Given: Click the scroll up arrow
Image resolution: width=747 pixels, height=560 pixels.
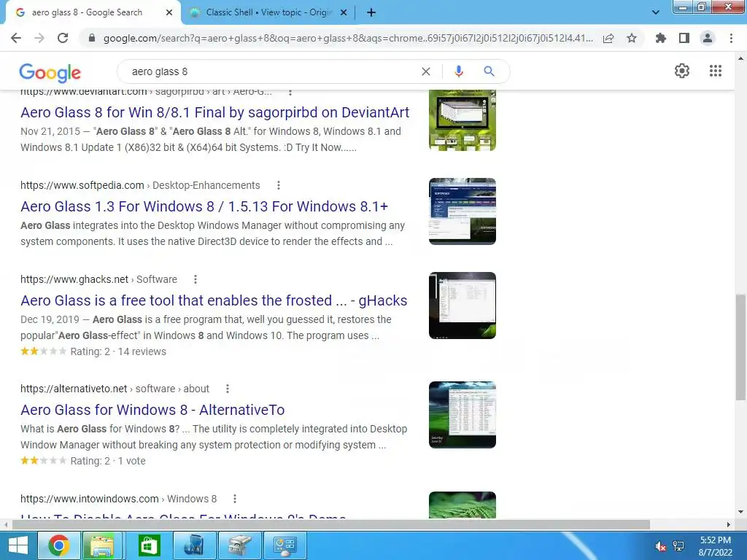Looking at the screenshot, I should pyautogui.click(x=740, y=58).
